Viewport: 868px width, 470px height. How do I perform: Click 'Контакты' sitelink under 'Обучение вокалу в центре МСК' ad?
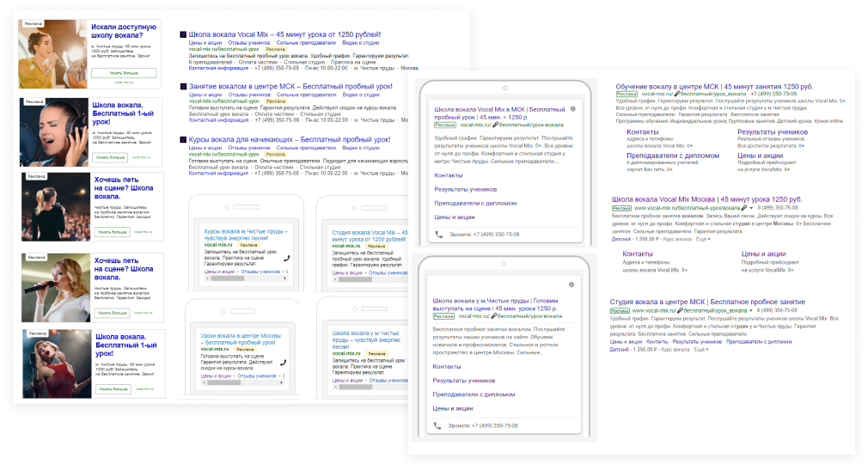click(x=643, y=131)
